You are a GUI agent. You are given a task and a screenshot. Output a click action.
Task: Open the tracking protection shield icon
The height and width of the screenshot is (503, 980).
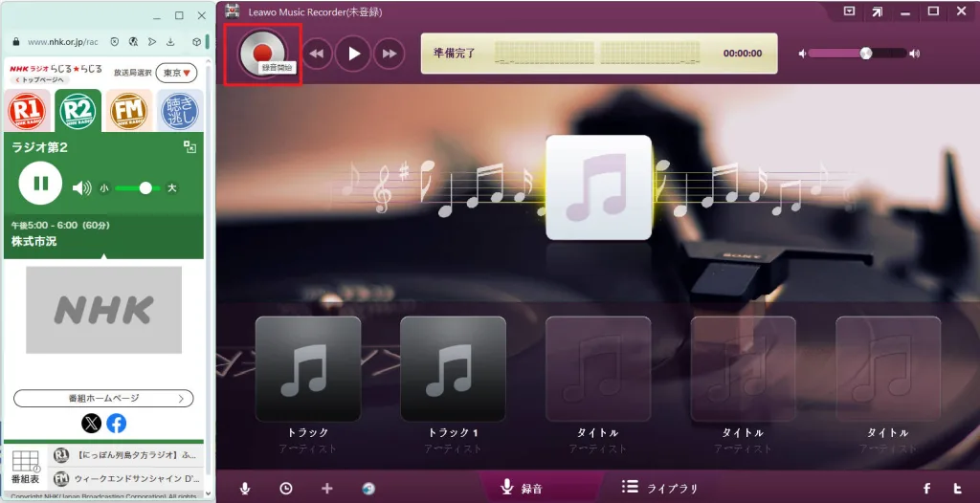click(115, 42)
